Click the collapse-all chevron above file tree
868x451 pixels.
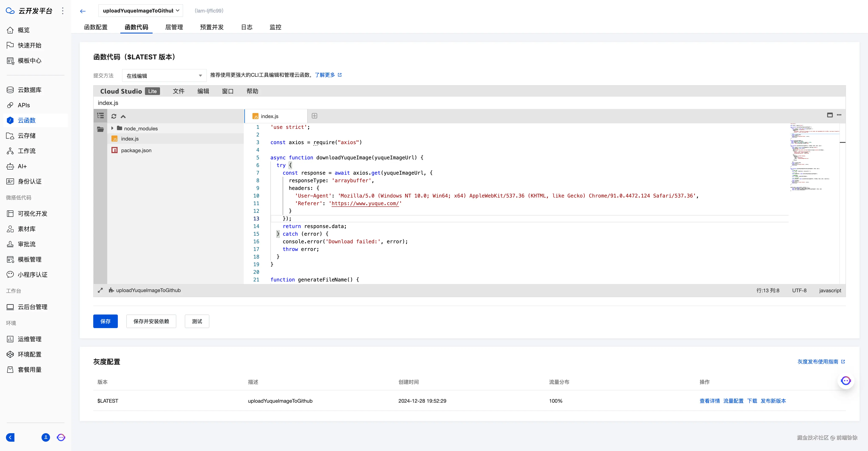[x=123, y=117]
